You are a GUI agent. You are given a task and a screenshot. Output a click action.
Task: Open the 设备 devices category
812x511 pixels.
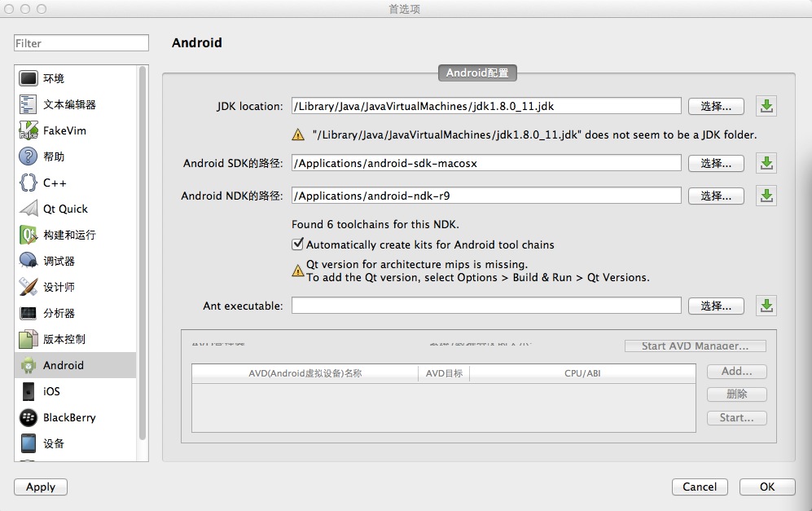[76, 443]
